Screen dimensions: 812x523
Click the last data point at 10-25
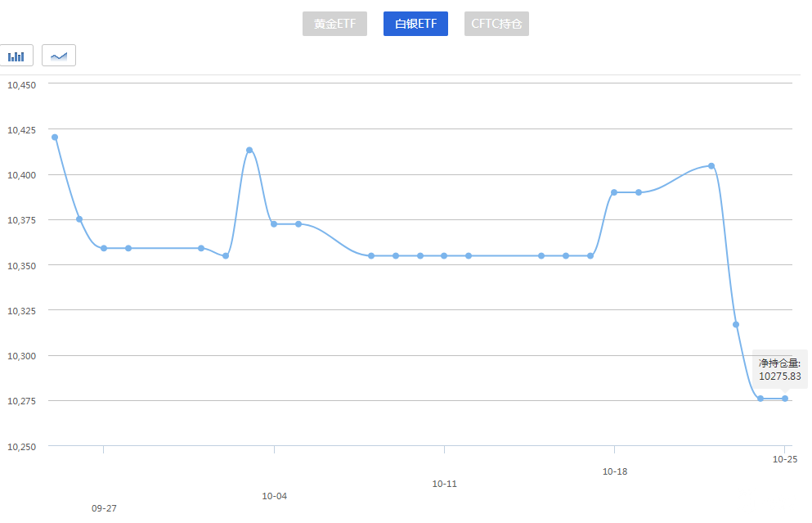[785, 399]
